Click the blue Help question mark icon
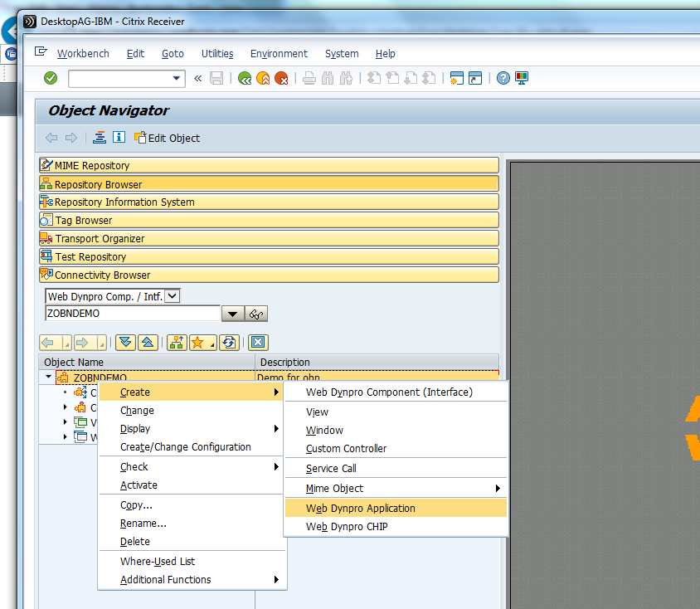The width and height of the screenshot is (700, 609). (503, 78)
